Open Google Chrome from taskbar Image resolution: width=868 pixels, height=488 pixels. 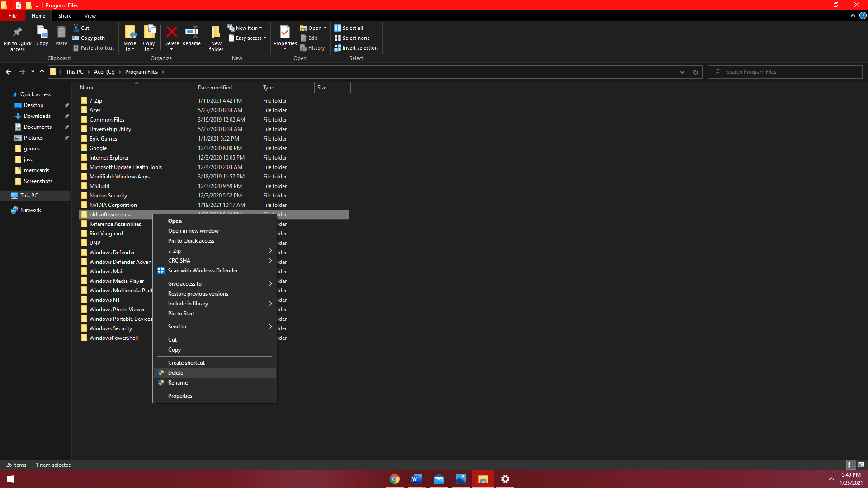tap(395, 479)
